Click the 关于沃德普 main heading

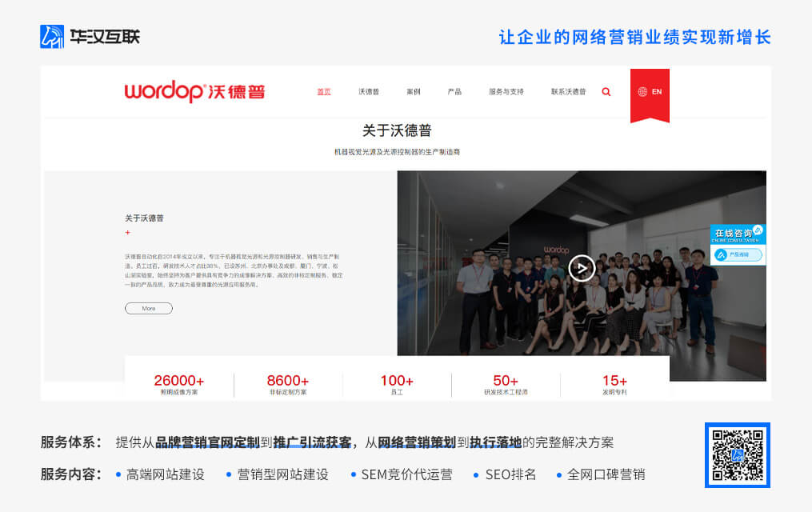pyautogui.click(x=397, y=130)
